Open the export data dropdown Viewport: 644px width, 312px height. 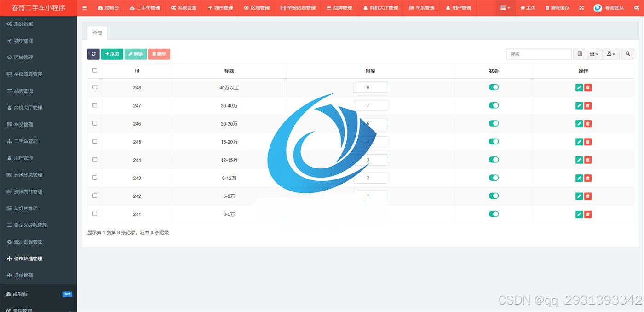[x=611, y=54]
